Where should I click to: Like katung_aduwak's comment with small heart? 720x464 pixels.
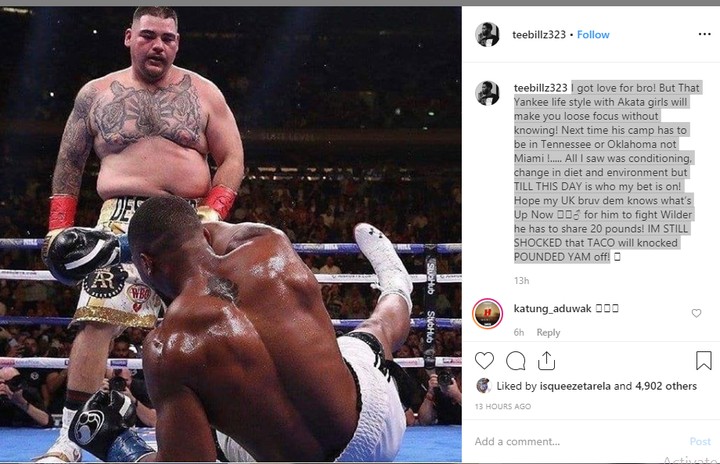(x=696, y=313)
